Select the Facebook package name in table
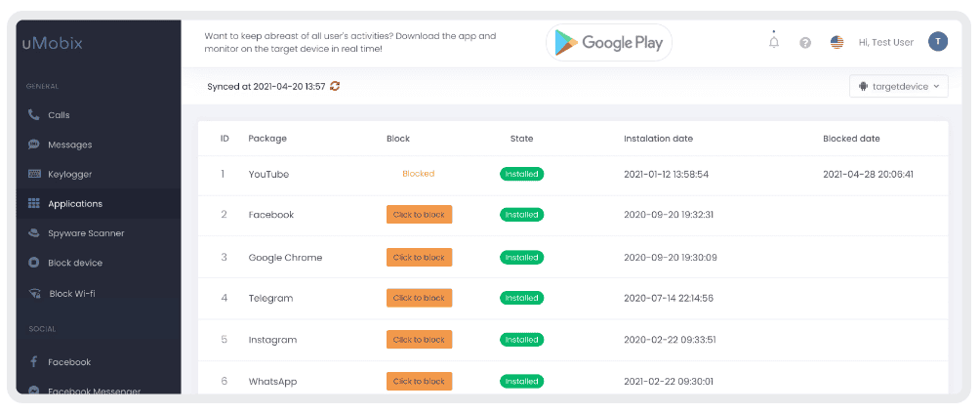 pyautogui.click(x=271, y=214)
